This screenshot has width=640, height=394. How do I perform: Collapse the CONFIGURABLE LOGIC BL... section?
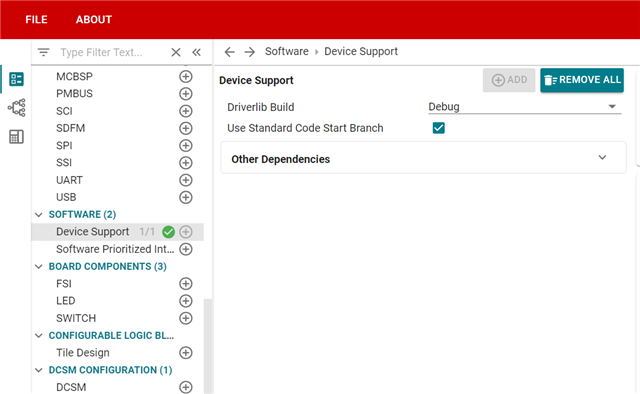click(x=39, y=336)
